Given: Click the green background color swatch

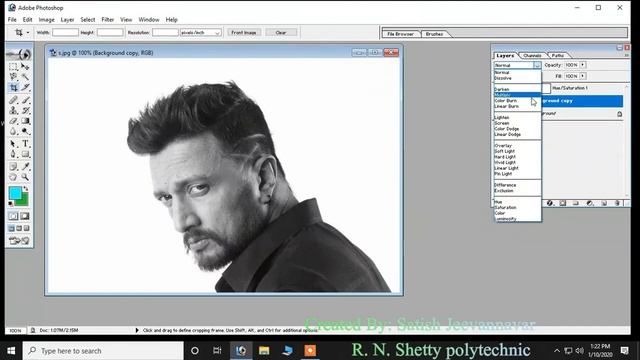Looking at the screenshot, I should tap(24, 201).
